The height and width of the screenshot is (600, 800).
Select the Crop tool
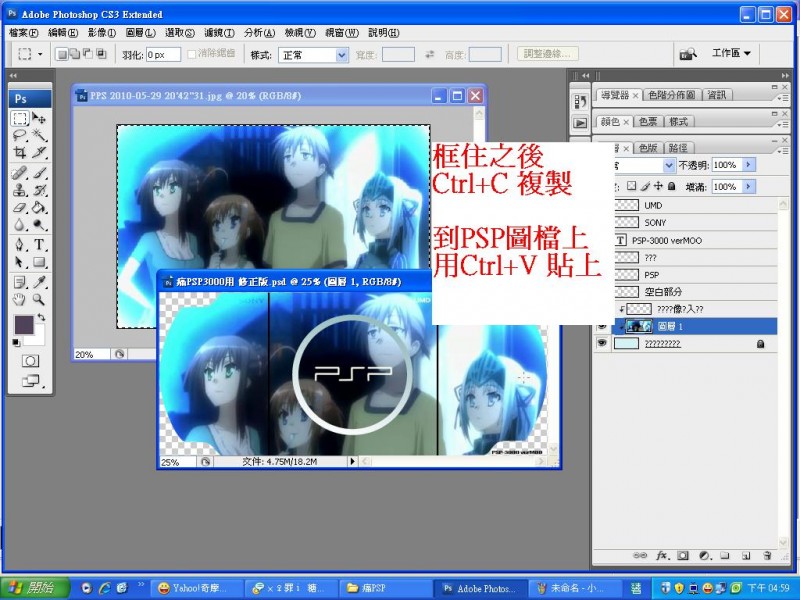(x=20, y=153)
